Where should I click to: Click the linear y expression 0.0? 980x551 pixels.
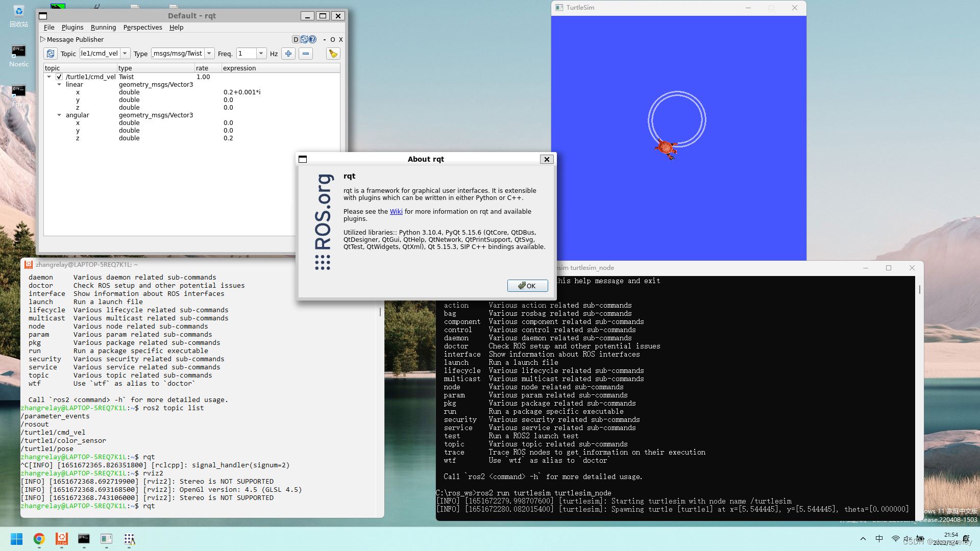[228, 100]
